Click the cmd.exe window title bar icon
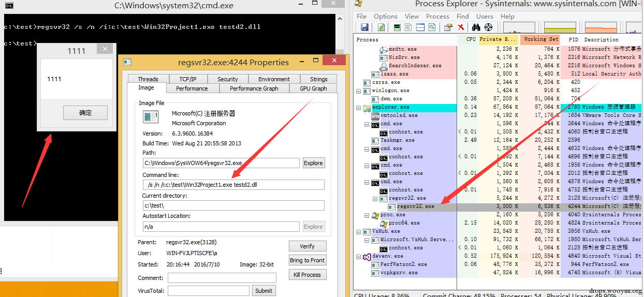 pyautogui.click(x=8, y=6)
